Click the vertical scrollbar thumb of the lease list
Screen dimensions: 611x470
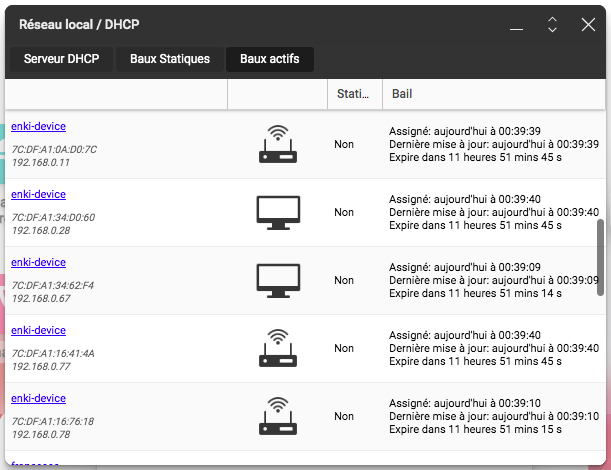600,257
